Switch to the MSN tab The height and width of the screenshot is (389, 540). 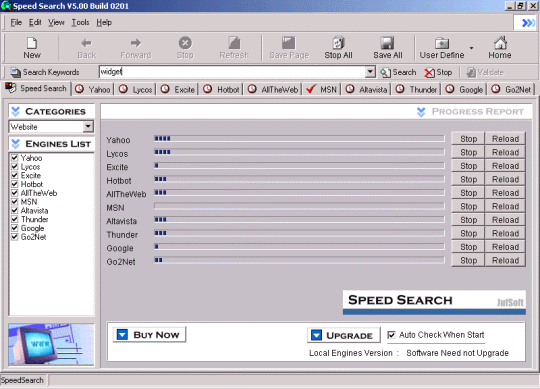(x=322, y=90)
